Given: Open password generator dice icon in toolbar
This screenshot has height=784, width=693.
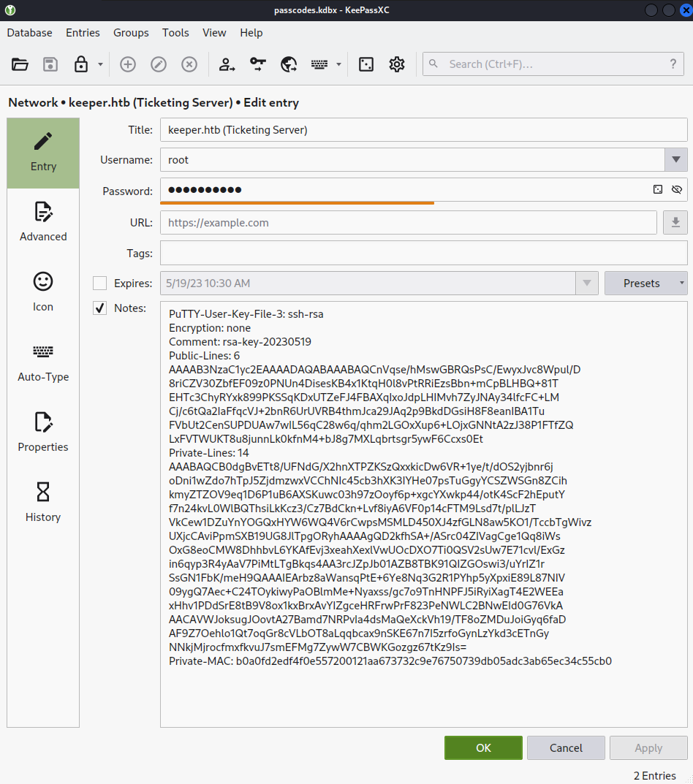Looking at the screenshot, I should click(x=366, y=64).
